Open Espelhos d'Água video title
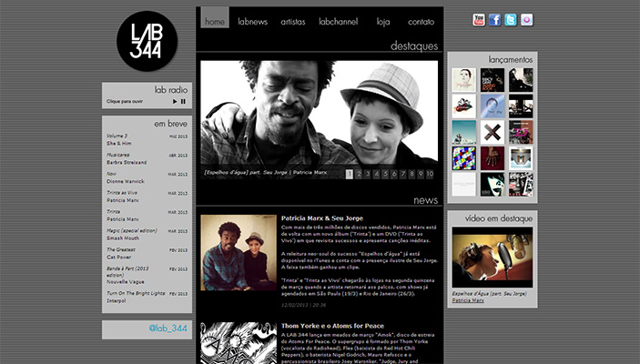 tap(489, 294)
